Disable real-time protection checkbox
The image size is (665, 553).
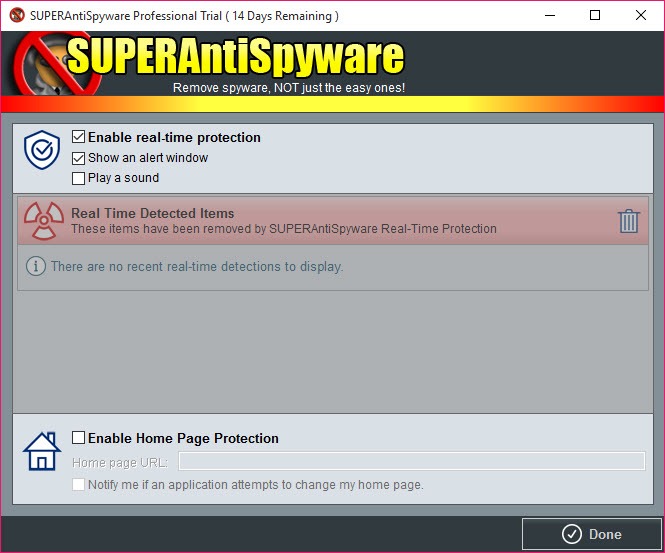(x=78, y=137)
